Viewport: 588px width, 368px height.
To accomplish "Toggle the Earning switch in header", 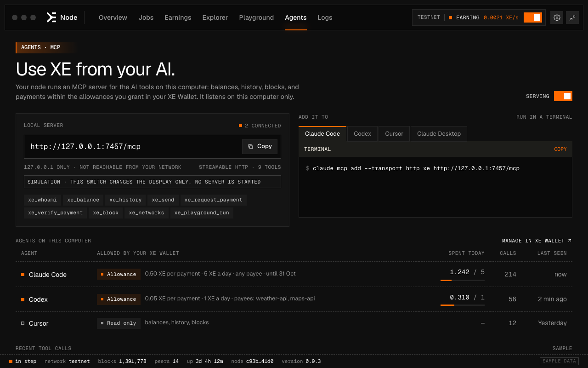I will 533,17.
